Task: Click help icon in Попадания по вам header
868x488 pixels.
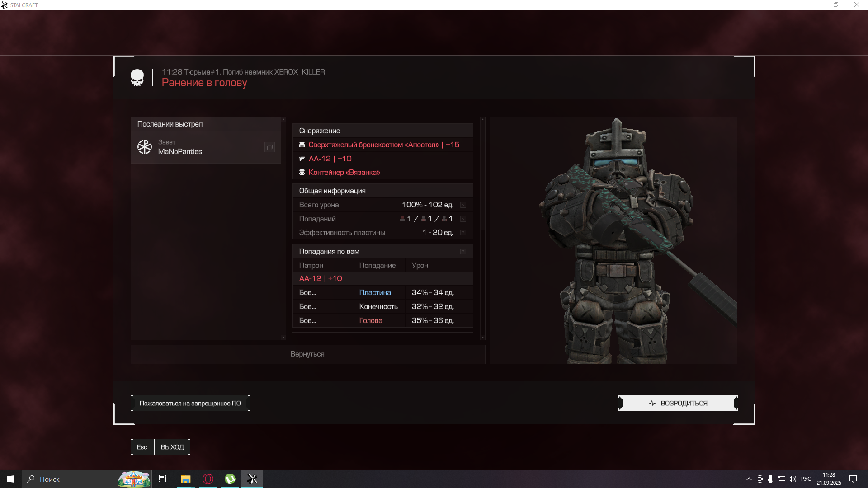Action: pyautogui.click(x=463, y=252)
